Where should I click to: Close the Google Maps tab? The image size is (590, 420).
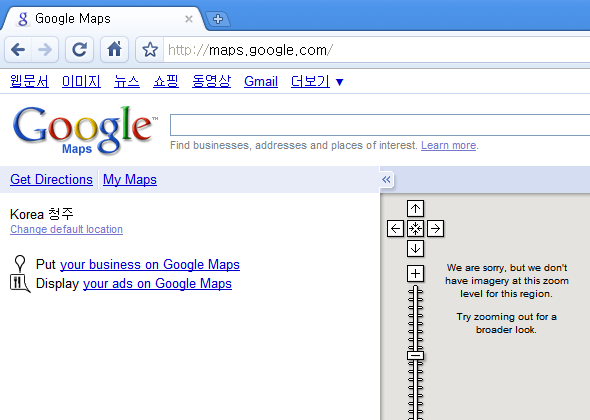[189, 19]
